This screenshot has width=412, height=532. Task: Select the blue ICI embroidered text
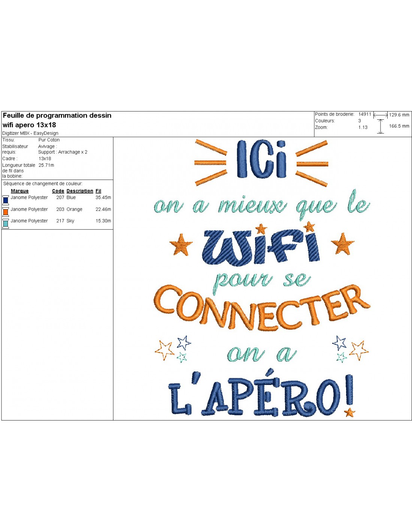[x=261, y=160]
